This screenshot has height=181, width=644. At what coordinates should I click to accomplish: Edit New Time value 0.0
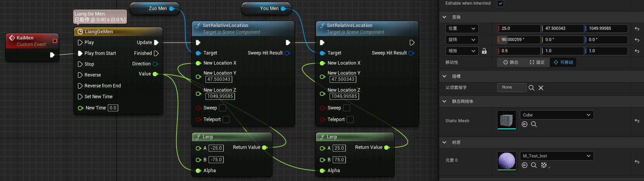(113, 108)
